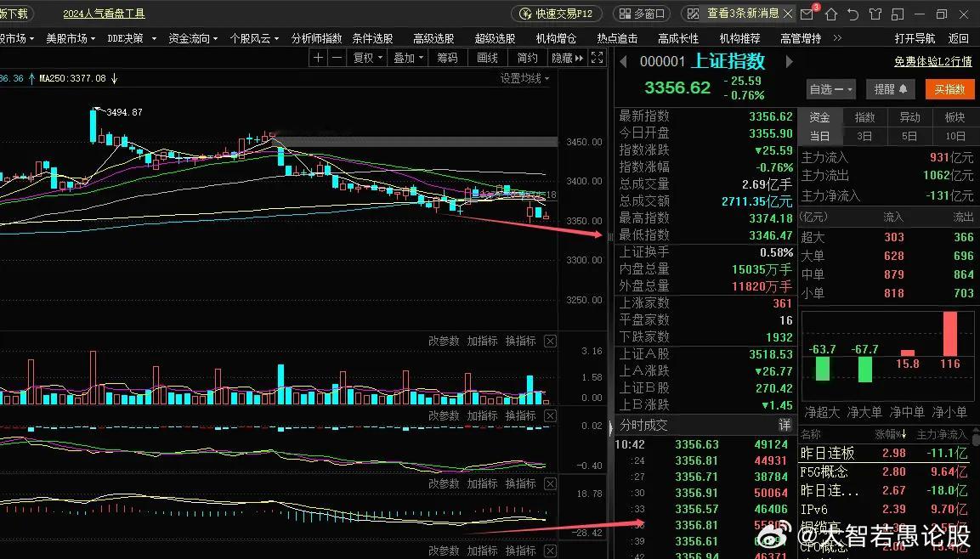Click 返回 back button
Viewport: 980px width, 559px height.
click(x=959, y=38)
